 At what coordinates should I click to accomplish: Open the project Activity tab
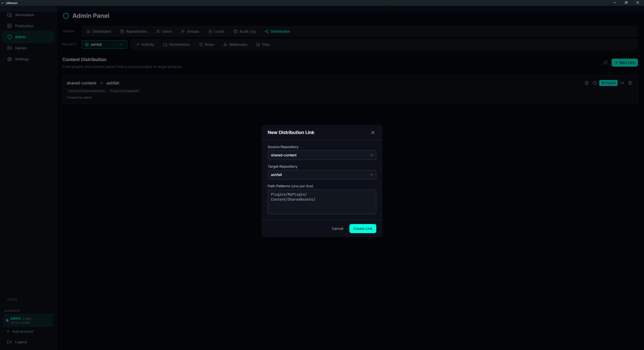[145, 45]
